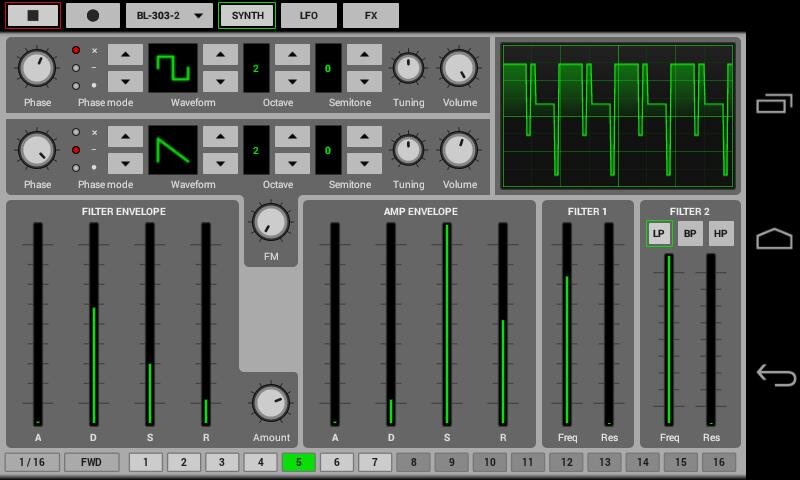The width and height of the screenshot is (800, 480).
Task: Click the Android back navigation icon
Action: coord(776,375)
